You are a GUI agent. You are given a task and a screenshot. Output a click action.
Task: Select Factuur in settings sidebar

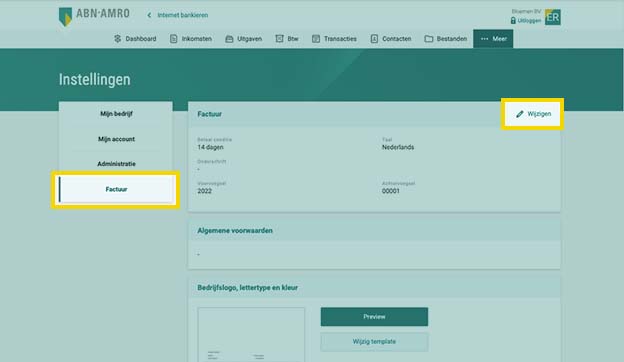[x=116, y=189]
